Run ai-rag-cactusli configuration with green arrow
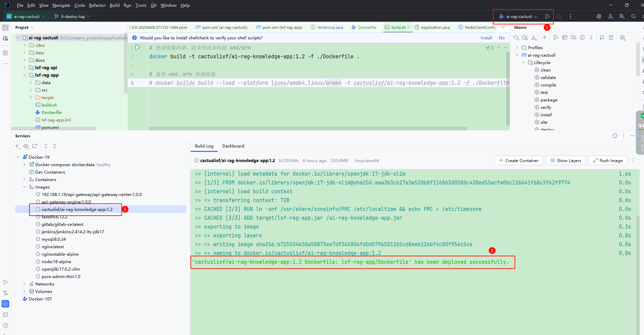644x335 pixels. [547, 16]
